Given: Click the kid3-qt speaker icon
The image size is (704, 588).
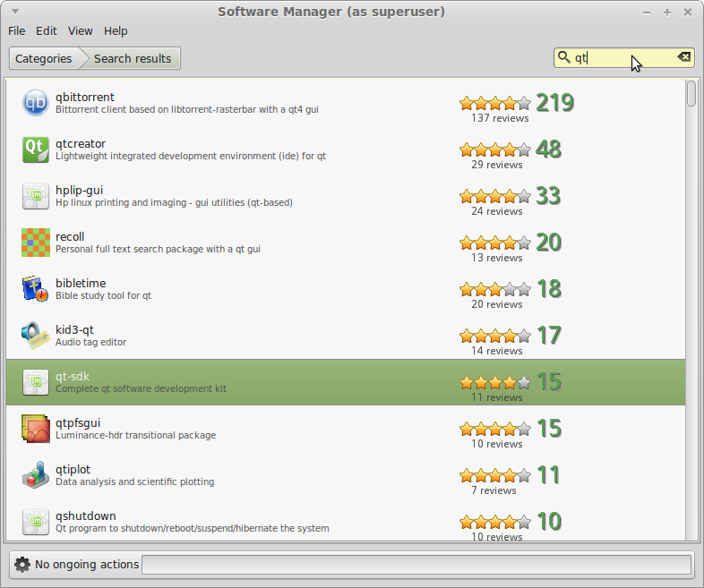Looking at the screenshot, I should pos(36,336).
